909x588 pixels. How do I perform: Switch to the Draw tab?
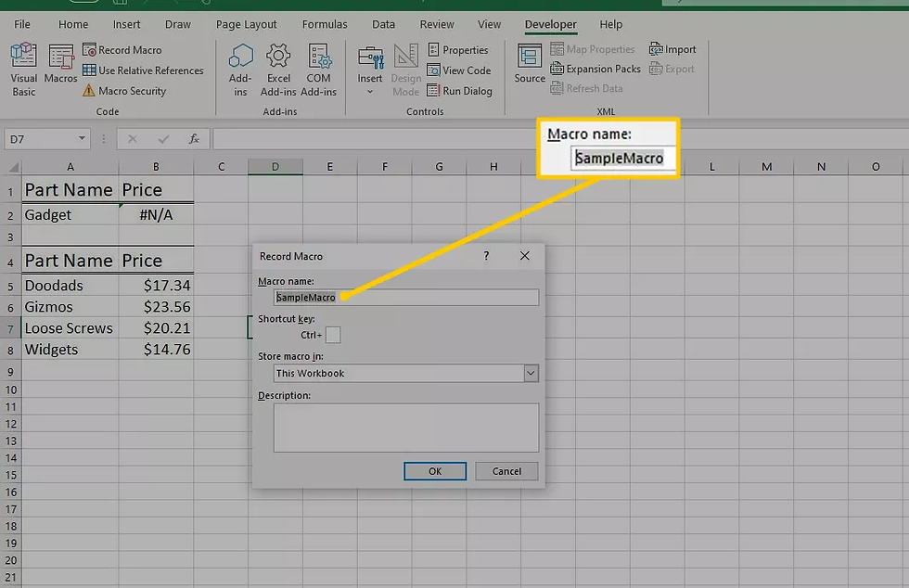[x=177, y=24]
